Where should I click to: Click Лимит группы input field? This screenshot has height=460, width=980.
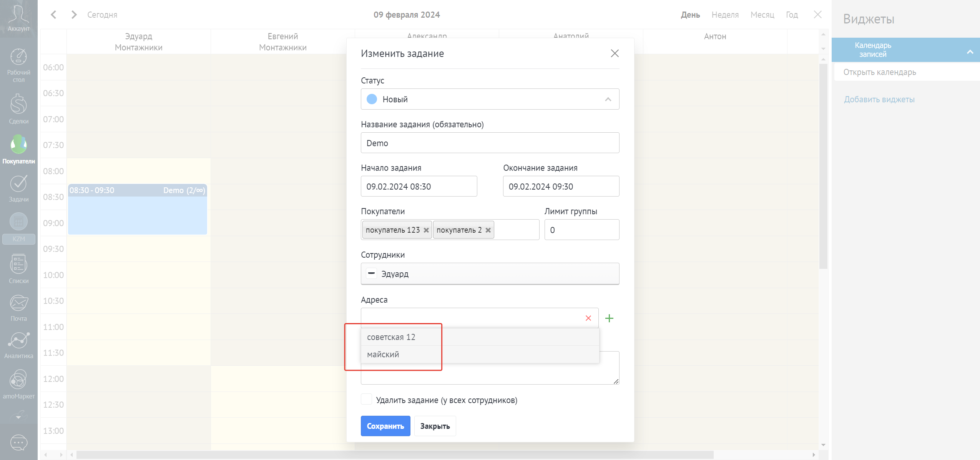[581, 230]
